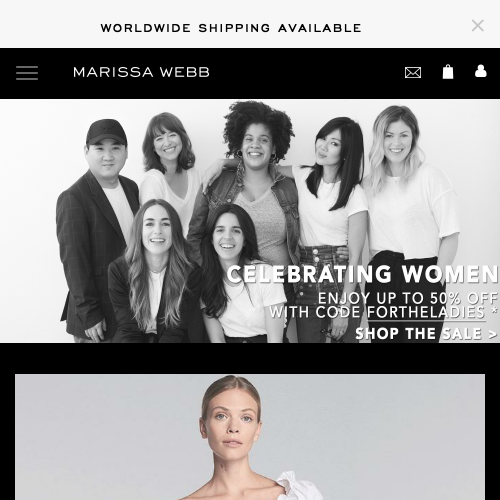Open the shopping bag icon
The image size is (500, 500).
point(448,72)
